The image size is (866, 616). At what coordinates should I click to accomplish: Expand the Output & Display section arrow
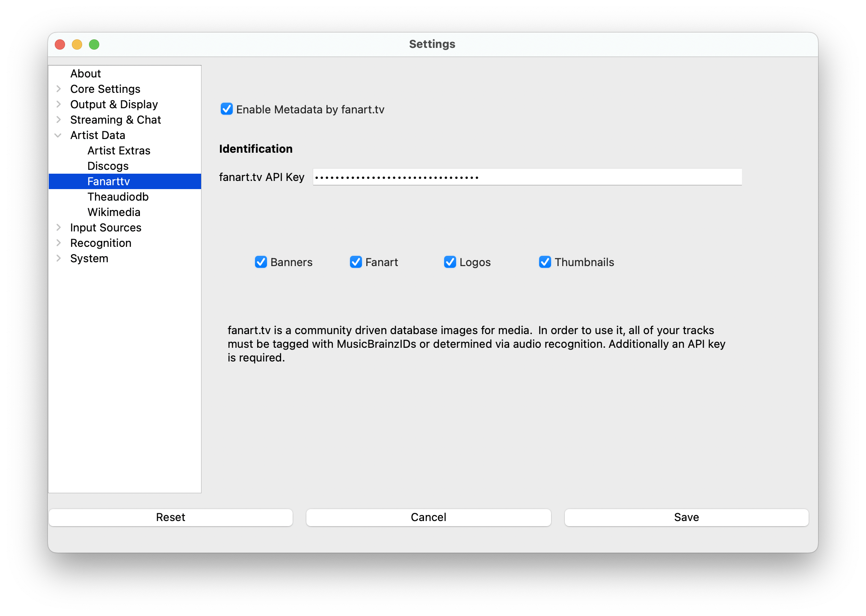coord(59,104)
